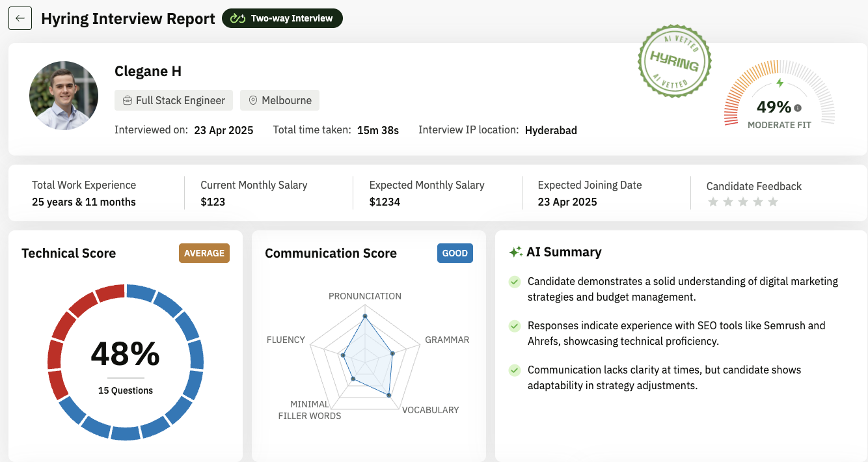Select the third Candidate Feedback star

[x=743, y=202]
